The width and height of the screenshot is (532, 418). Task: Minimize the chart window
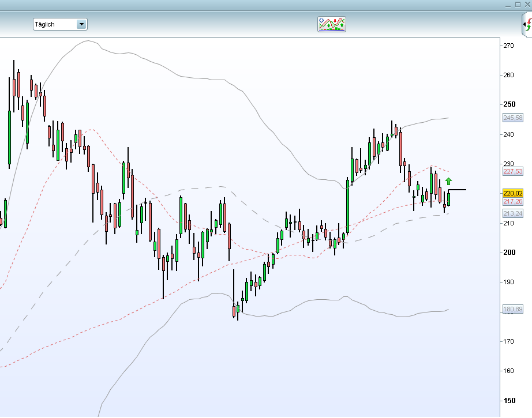[x=507, y=4]
